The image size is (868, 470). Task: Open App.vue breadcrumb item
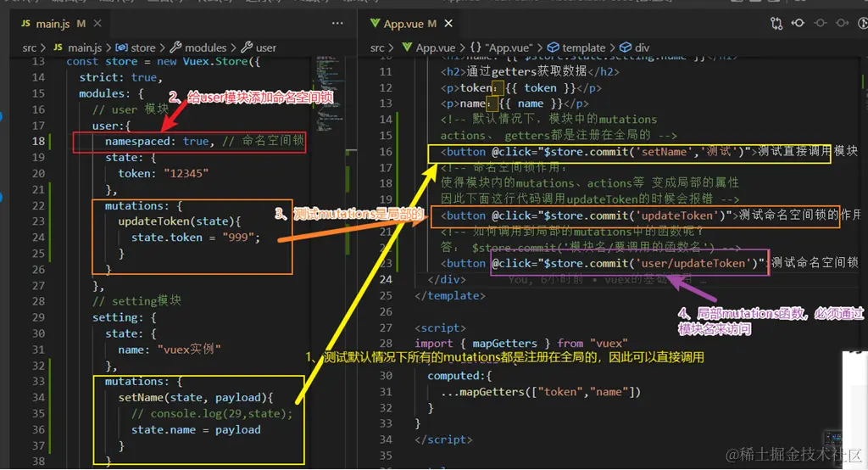[x=436, y=48]
